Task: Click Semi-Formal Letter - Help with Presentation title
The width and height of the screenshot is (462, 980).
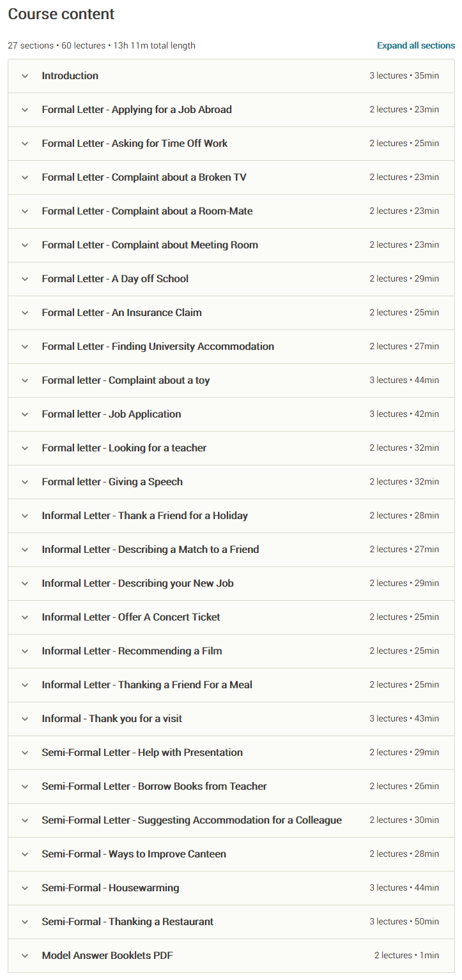Action: [142, 753]
